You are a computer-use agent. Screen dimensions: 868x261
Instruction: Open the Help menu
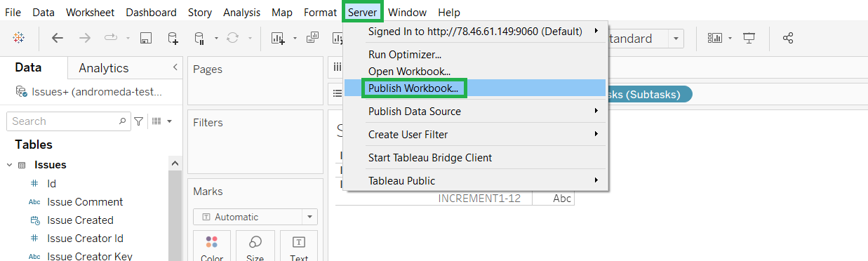pyautogui.click(x=449, y=13)
